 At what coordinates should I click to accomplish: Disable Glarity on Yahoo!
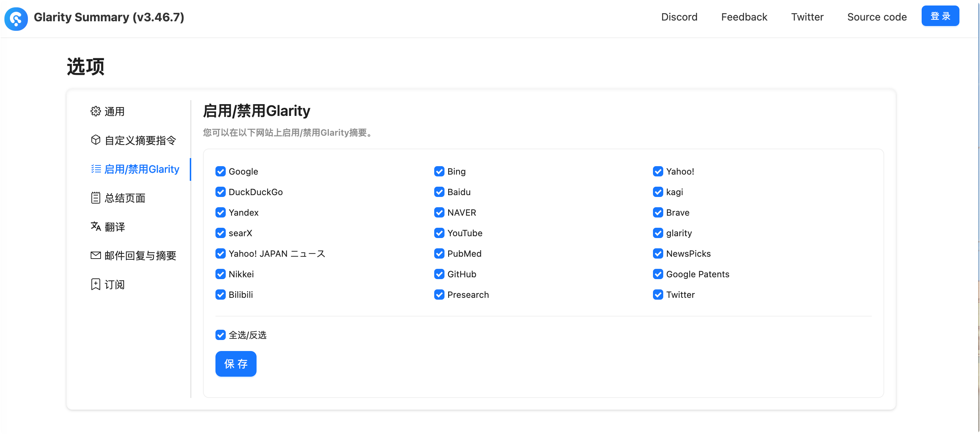tap(658, 172)
